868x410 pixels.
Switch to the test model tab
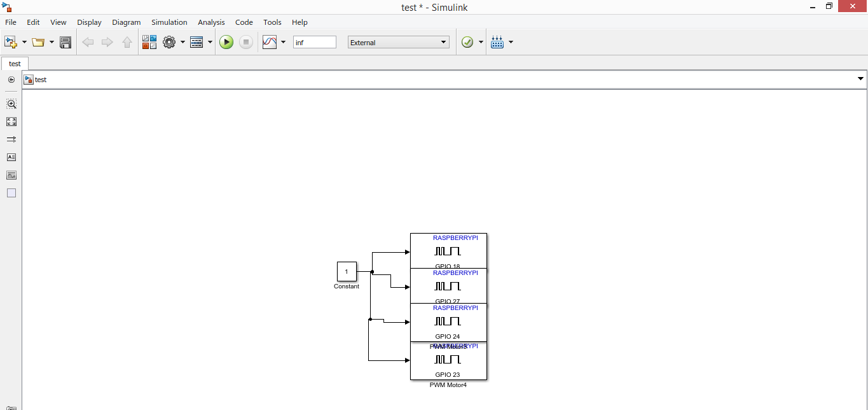tap(15, 64)
